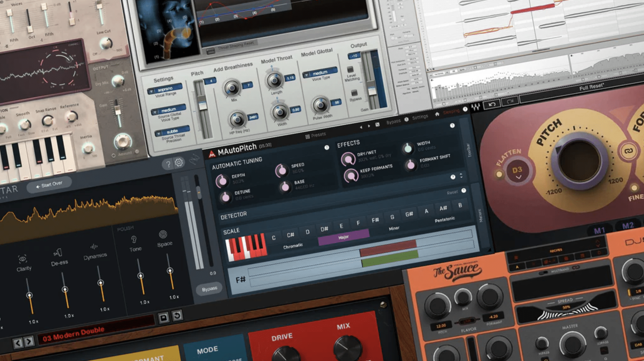Select the Dynamics waveform icon
644x361 pixels.
pos(94,247)
